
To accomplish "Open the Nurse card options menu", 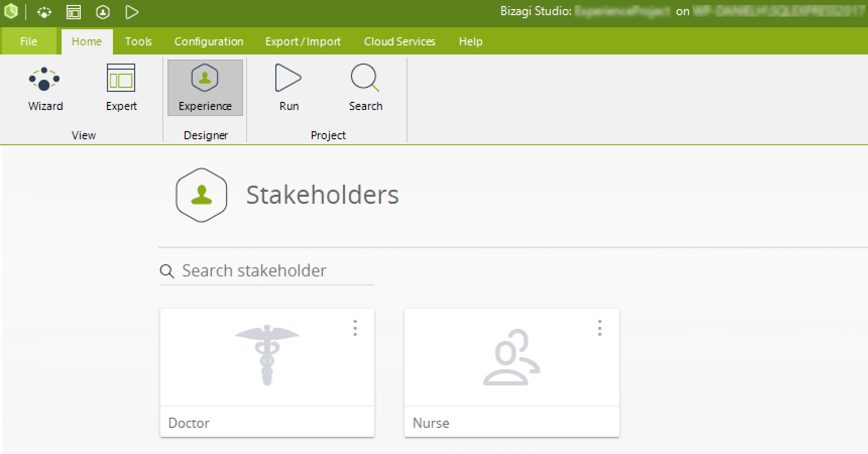I will pos(600,328).
